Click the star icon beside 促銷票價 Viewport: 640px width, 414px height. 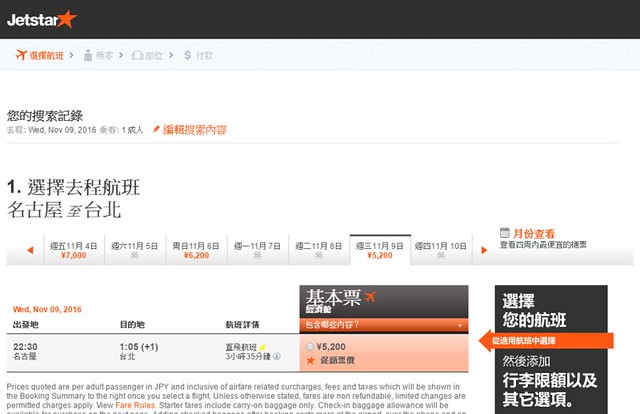[311, 360]
